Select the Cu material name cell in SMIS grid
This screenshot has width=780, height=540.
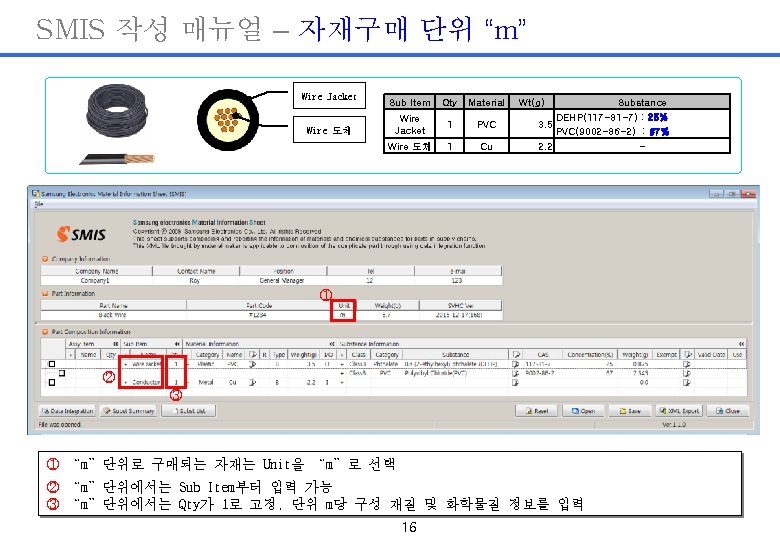[x=233, y=382]
